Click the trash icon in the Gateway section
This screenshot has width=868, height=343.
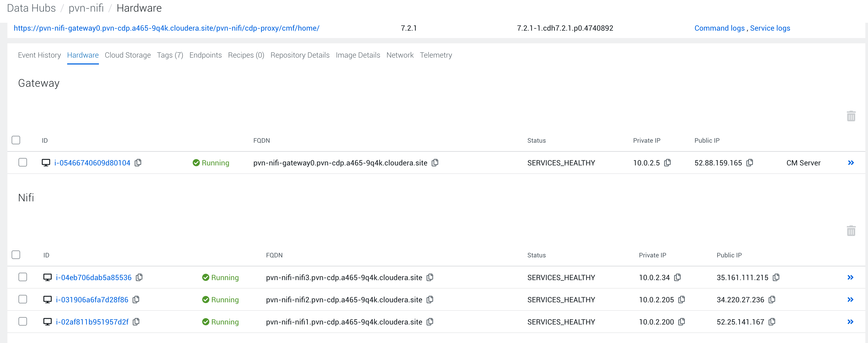coord(851,116)
